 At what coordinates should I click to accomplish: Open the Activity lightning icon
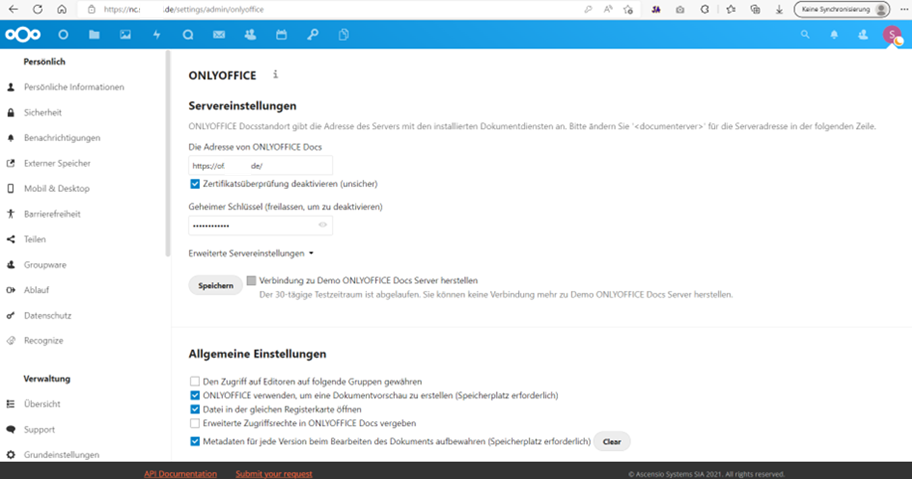tap(156, 35)
